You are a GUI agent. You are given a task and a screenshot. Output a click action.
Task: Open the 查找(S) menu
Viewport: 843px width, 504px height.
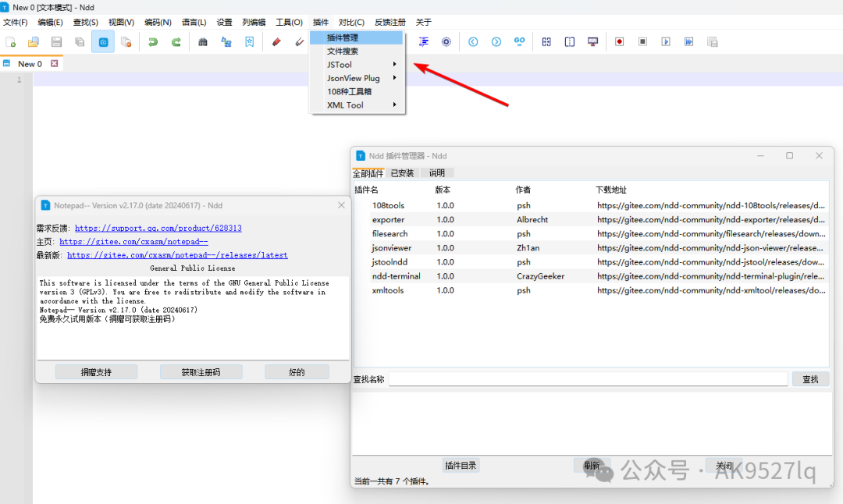86,22
